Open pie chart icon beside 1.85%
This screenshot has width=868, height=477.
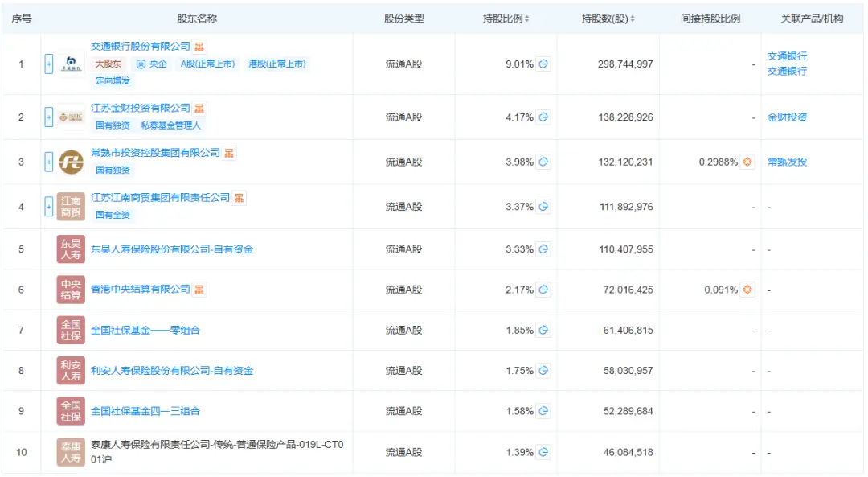pos(543,330)
